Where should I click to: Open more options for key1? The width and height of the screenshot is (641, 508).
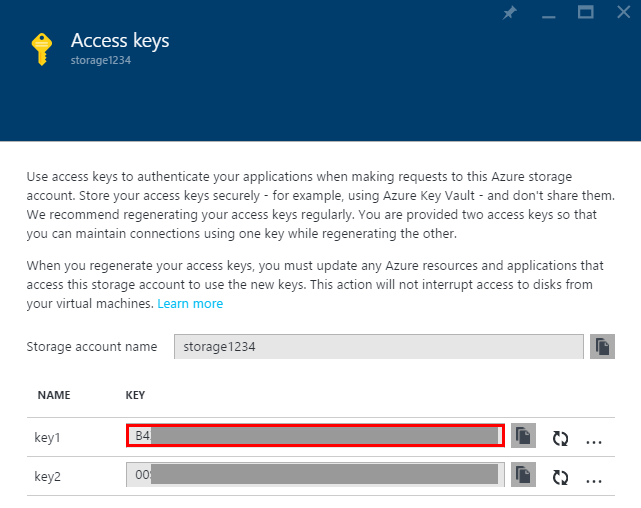[x=594, y=442]
